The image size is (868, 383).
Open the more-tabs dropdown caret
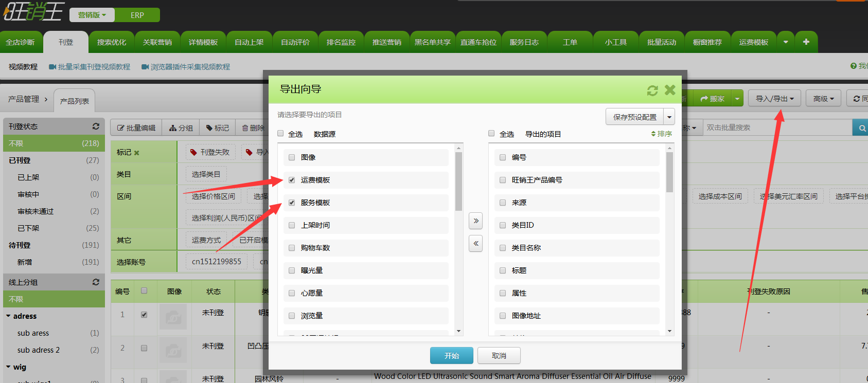tap(786, 42)
